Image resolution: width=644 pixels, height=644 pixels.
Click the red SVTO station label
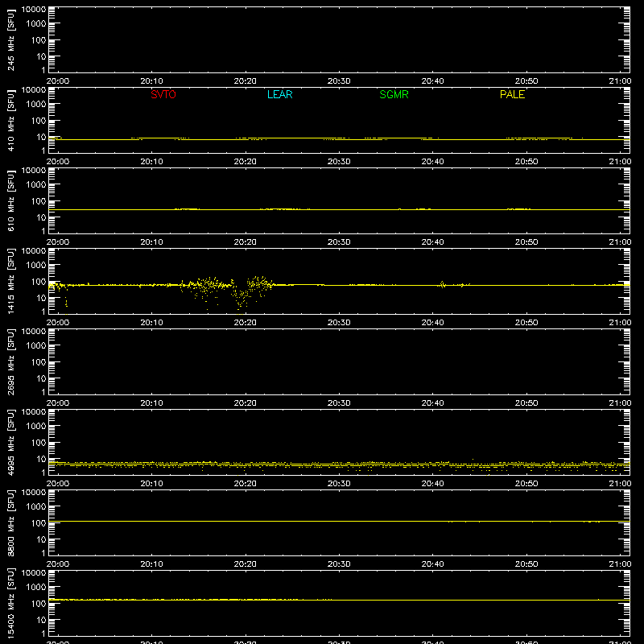coord(163,94)
